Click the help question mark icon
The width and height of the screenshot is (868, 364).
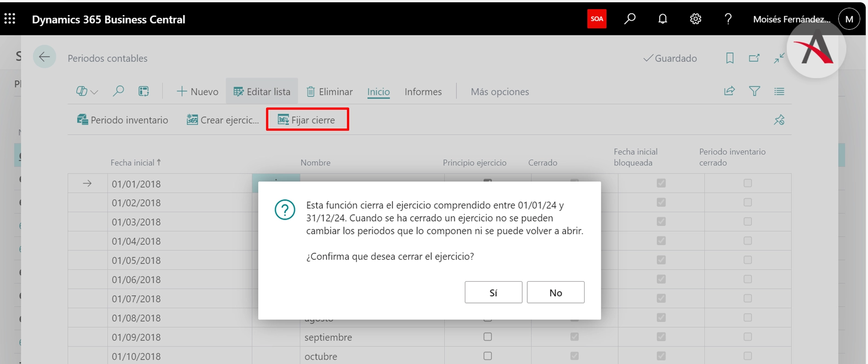pos(728,19)
